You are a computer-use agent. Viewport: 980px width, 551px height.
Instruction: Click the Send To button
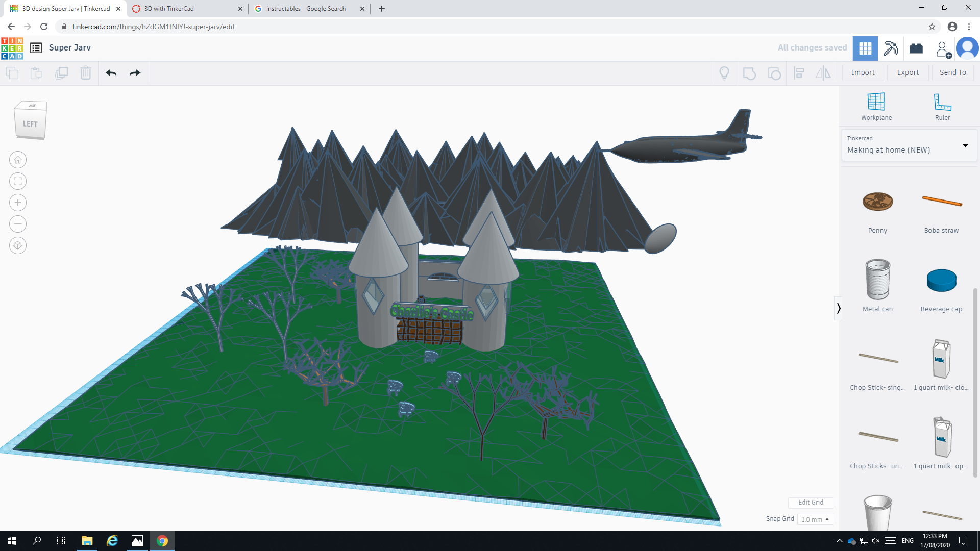[x=952, y=72]
